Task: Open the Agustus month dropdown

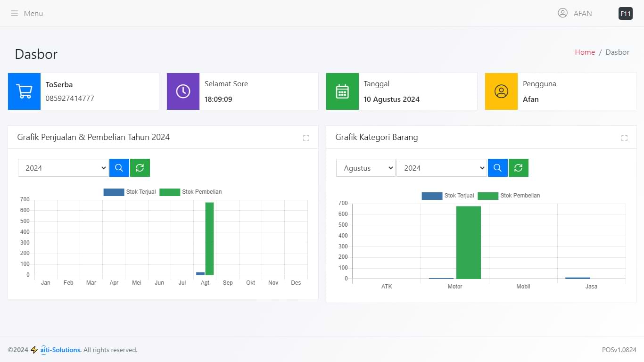Action: 365,168
